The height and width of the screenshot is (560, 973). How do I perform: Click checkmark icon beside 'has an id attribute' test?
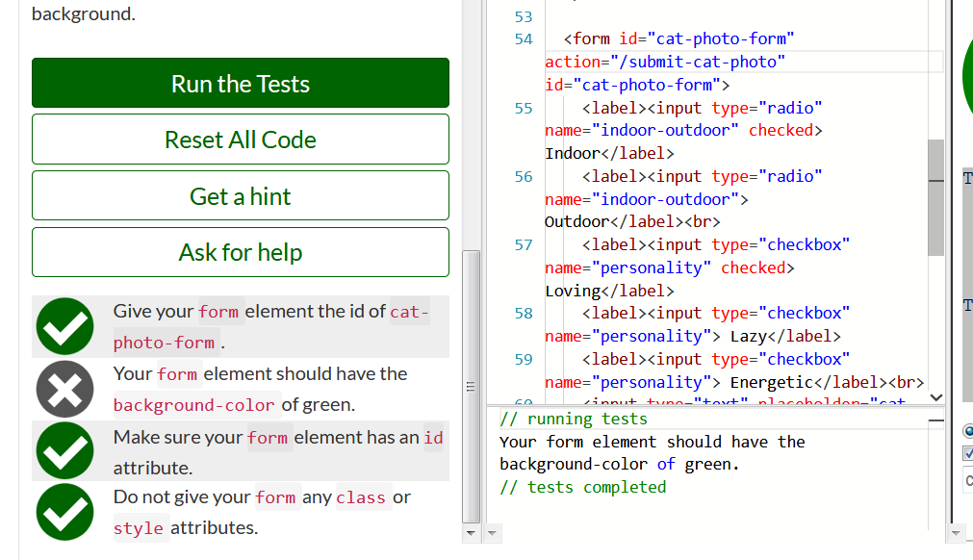pos(64,451)
